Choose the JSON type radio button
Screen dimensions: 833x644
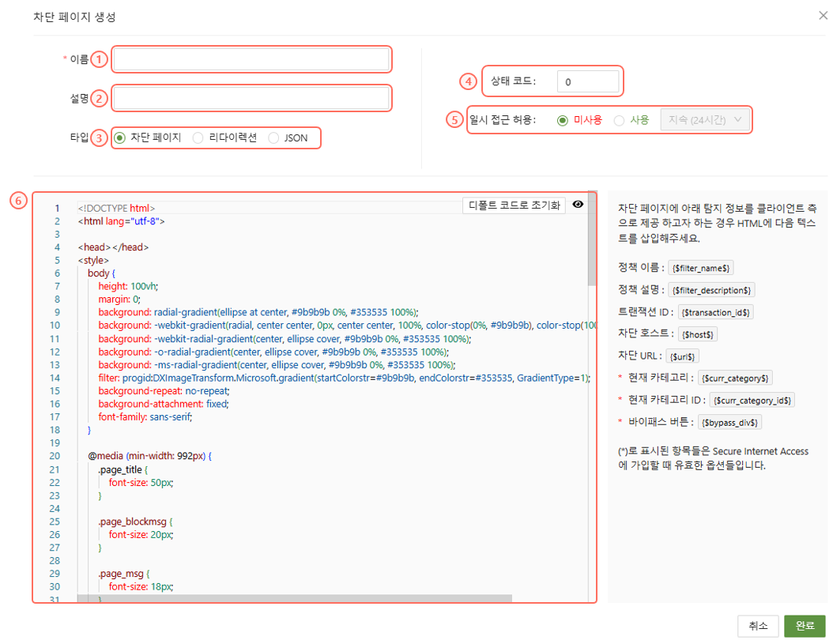click(x=273, y=137)
